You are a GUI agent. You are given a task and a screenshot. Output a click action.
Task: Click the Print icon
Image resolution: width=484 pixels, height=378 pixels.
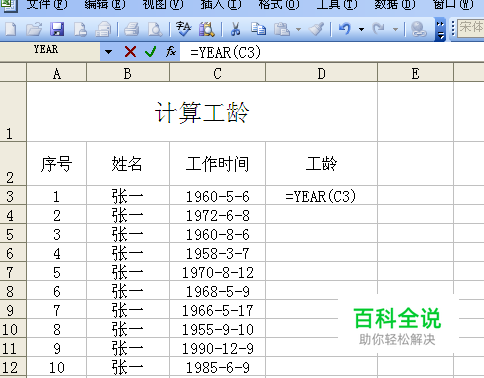(x=132, y=29)
